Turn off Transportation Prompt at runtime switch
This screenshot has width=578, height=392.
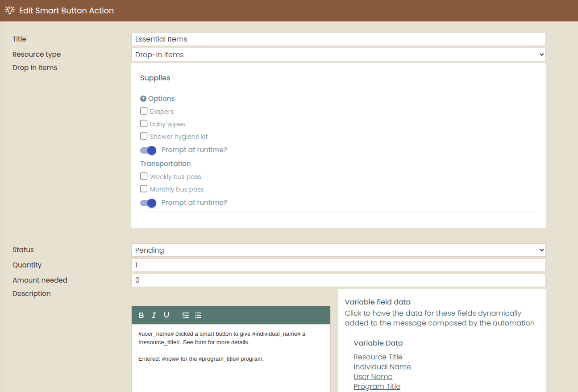pos(148,203)
